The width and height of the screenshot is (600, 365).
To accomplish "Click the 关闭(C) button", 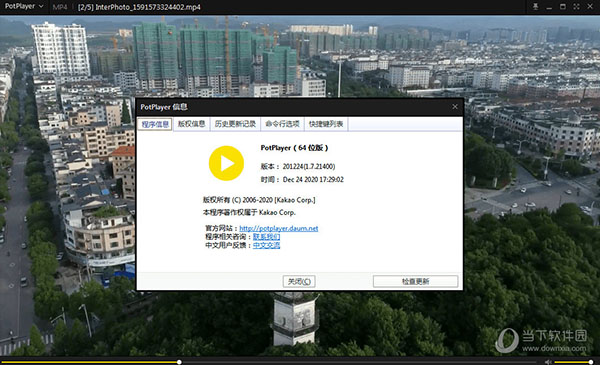I will [299, 282].
